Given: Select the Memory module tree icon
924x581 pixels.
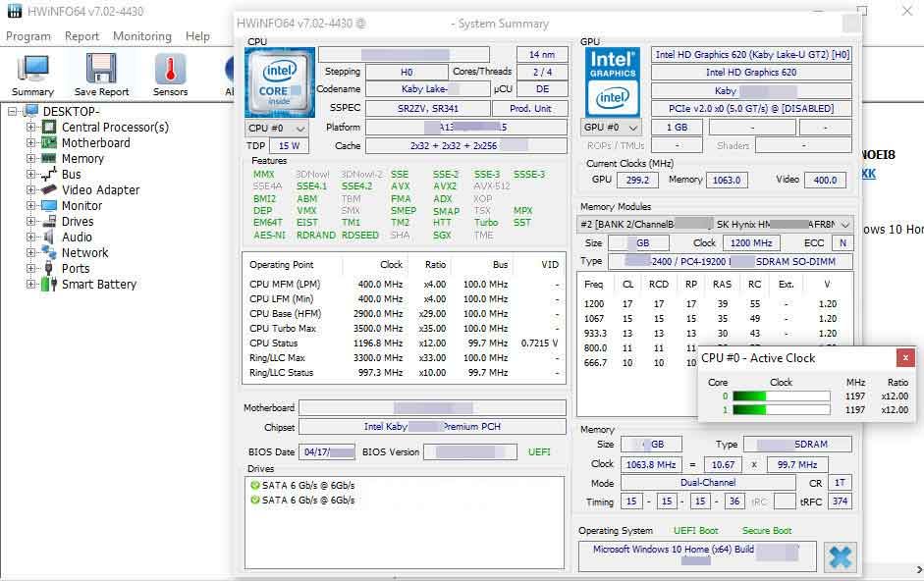Looking at the screenshot, I should click(x=49, y=159).
